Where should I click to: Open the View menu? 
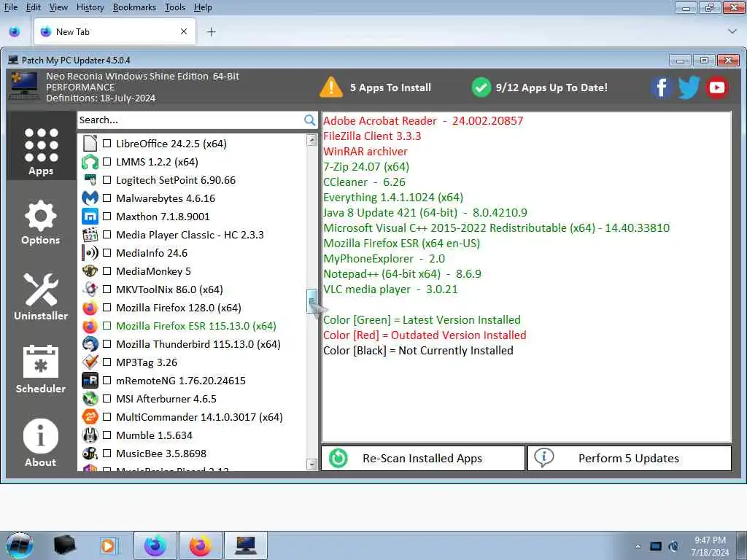[x=58, y=7]
